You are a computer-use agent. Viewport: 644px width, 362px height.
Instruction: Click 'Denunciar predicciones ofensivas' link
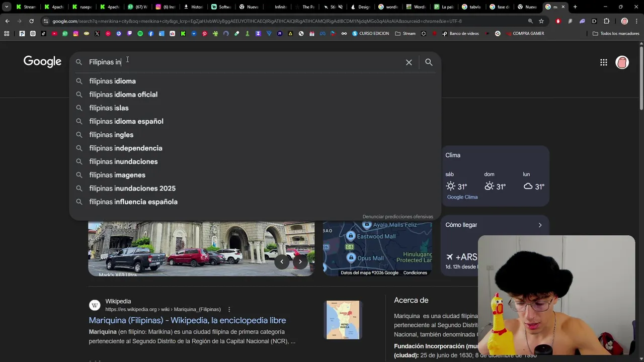tap(397, 217)
